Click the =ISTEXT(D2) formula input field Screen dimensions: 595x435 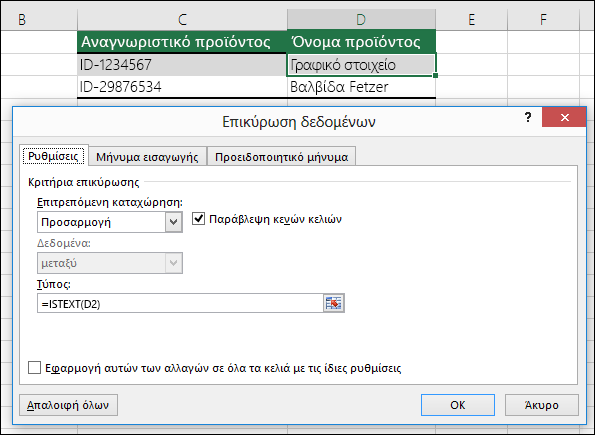[180, 303]
